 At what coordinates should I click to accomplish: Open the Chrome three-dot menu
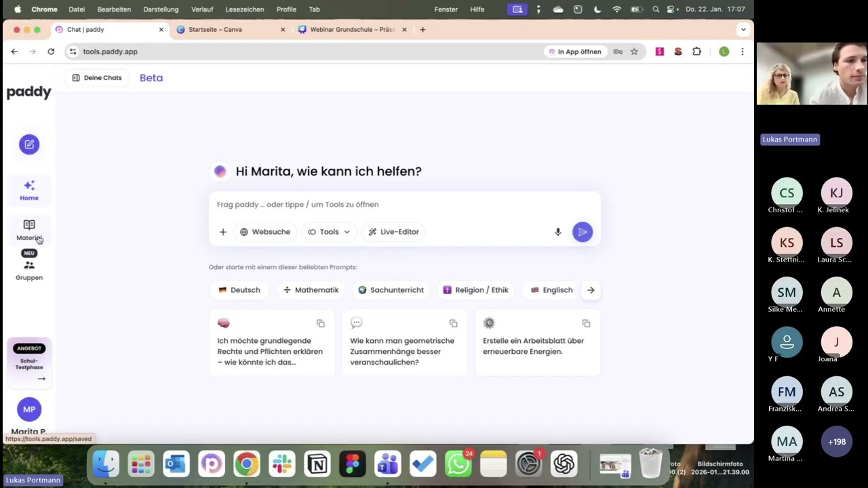click(743, 52)
